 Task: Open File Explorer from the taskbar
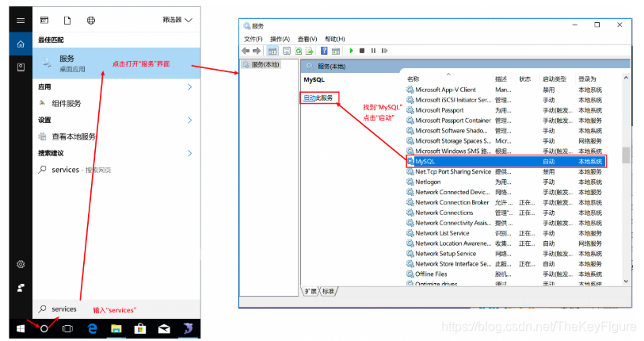(x=116, y=328)
